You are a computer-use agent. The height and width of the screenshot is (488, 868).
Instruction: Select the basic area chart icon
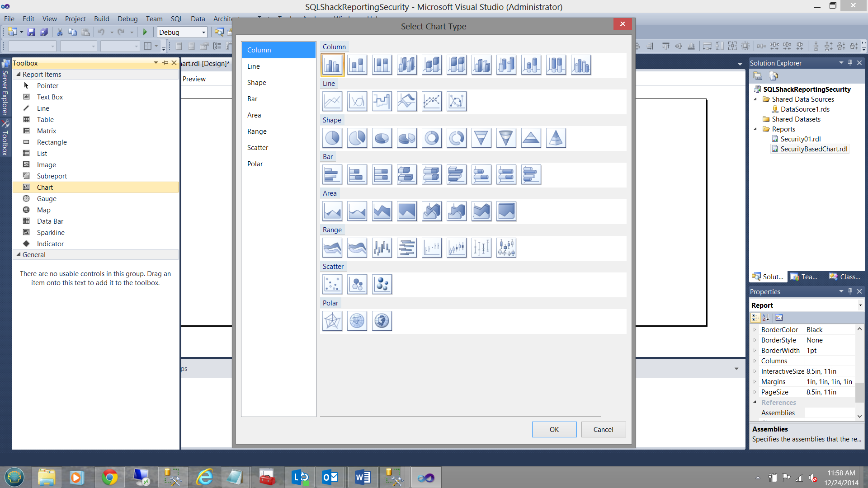click(x=332, y=211)
